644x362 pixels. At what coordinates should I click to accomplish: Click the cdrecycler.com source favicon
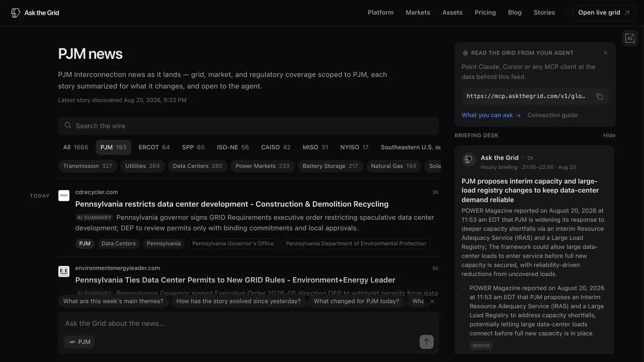click(64, 196)
